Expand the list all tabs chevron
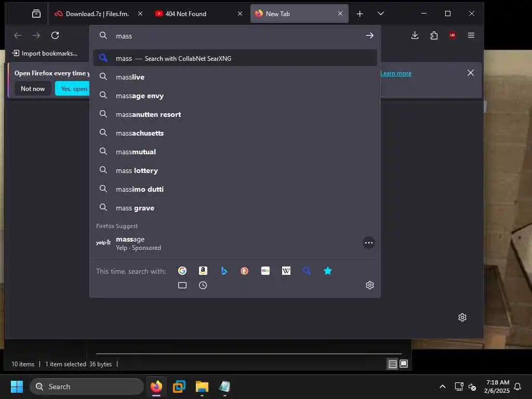The image size is (532, 399). pos(381,14)
